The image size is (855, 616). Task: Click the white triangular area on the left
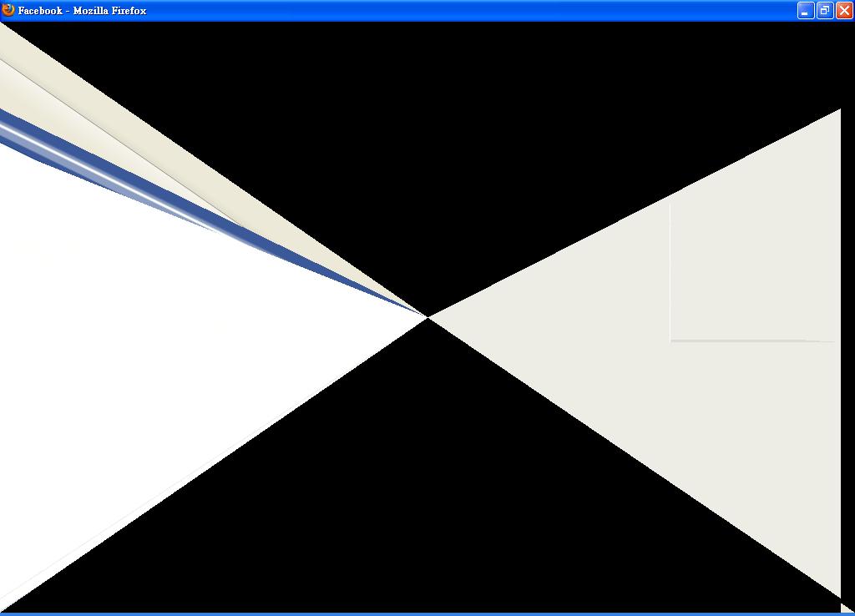[125, 334]
